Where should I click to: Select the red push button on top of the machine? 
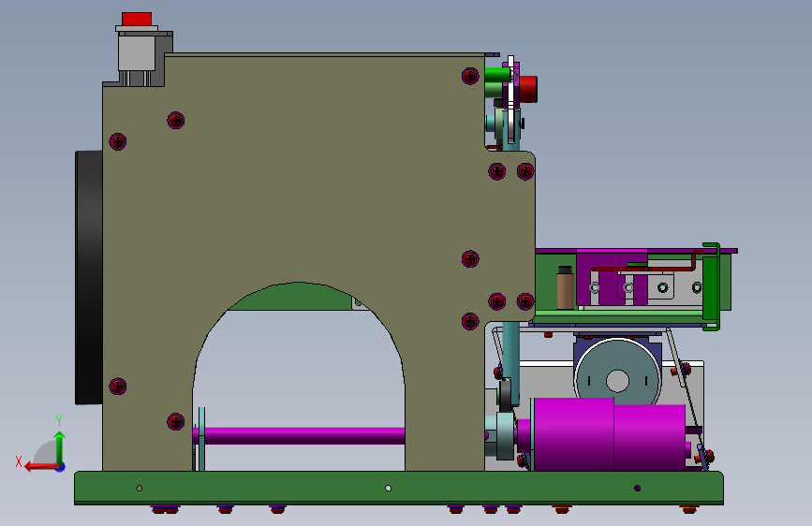[137, 19]
